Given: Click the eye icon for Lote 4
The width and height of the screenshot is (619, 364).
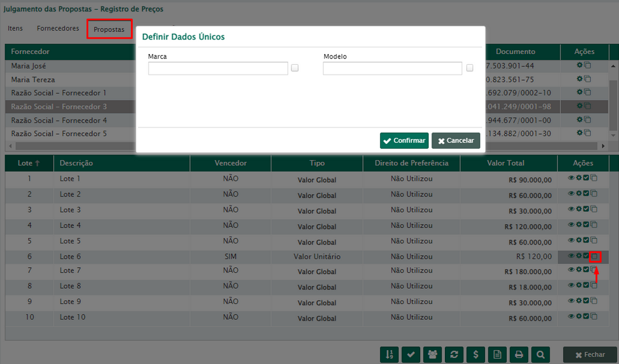Looking at the screenshot, I should click(x=571, y=225).
